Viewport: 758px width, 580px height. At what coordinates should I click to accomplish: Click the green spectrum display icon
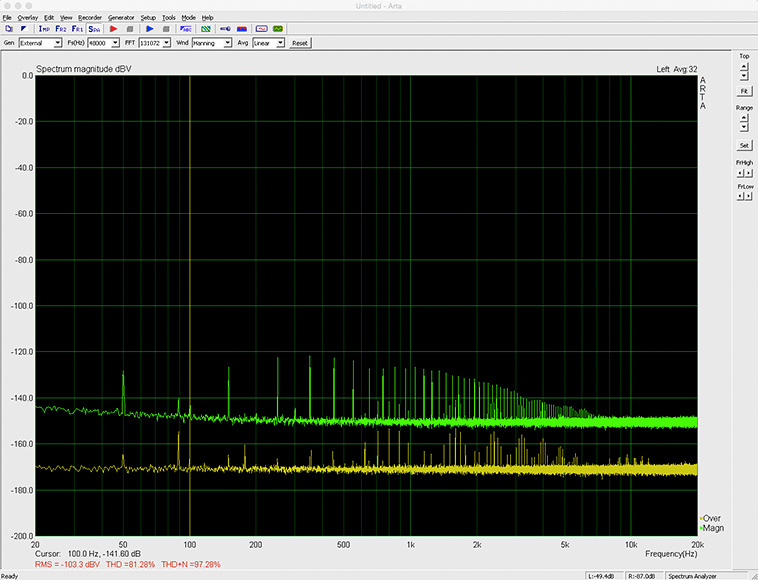(x=277, y=29)
